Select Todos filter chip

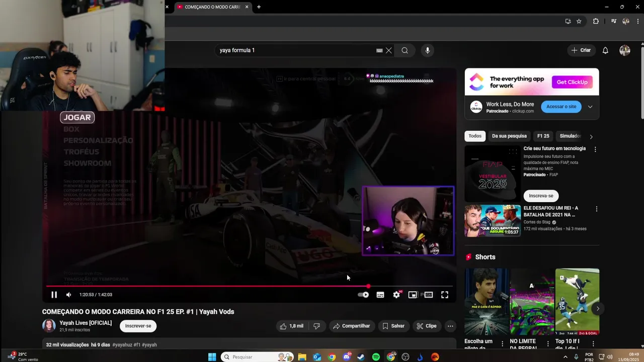pyautogui.click(x=475, y=136)
